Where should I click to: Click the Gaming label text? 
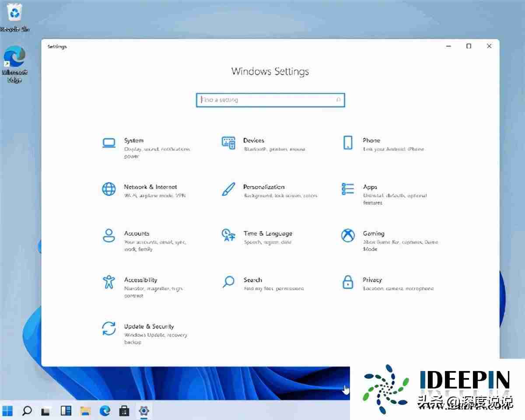click(373, 234)
